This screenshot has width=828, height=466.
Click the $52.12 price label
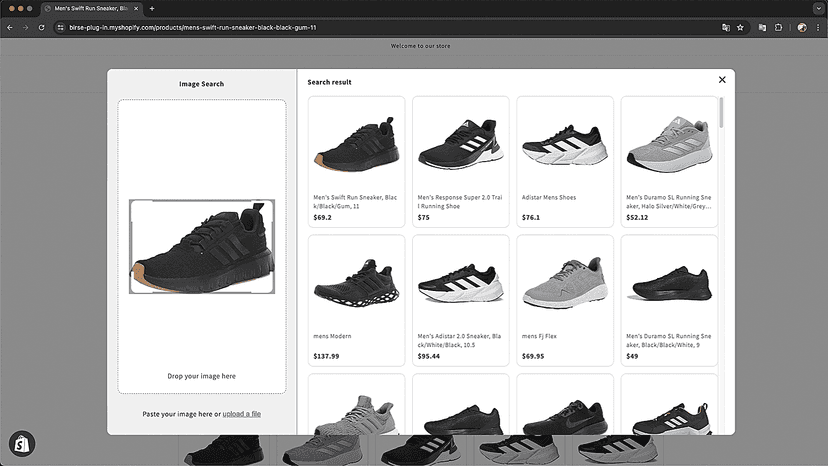[637, 217]
